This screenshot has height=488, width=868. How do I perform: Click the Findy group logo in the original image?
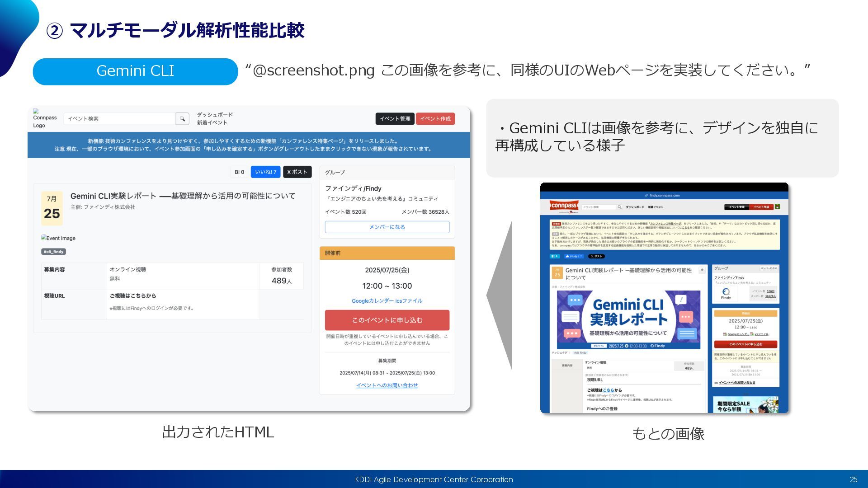tap(726, 294)
